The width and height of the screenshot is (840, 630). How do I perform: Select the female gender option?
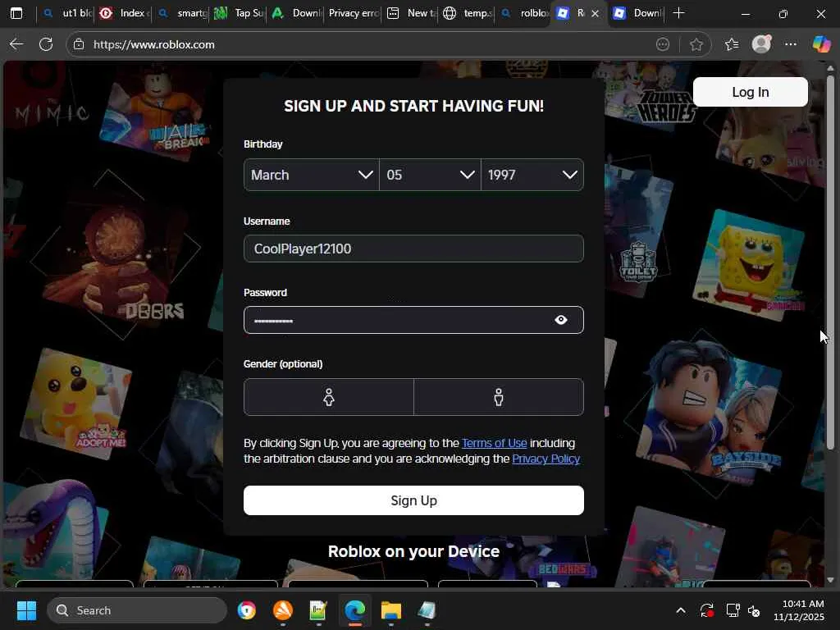click(328, 397)
